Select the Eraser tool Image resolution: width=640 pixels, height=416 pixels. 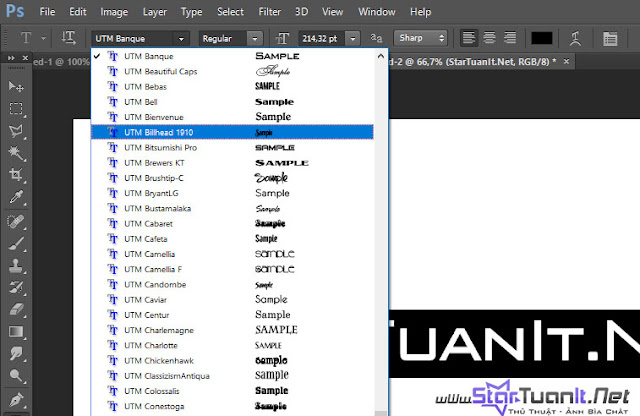[16, 309]
